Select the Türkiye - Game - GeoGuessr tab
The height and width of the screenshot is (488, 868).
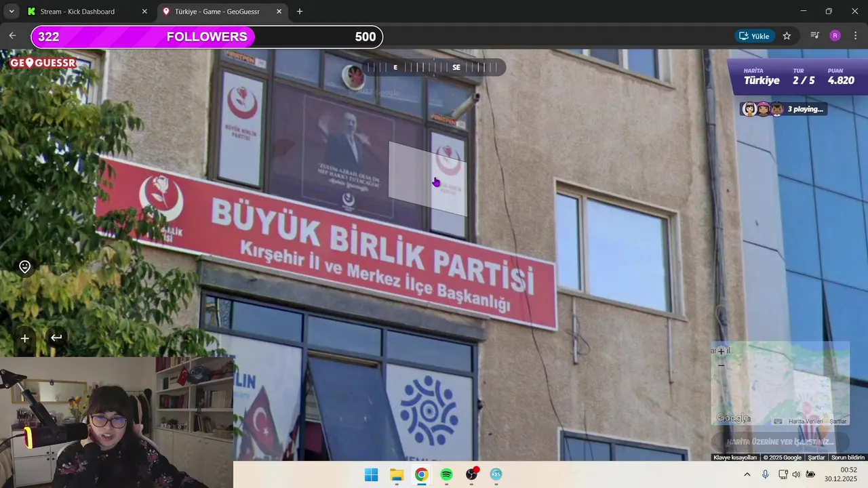222,12
